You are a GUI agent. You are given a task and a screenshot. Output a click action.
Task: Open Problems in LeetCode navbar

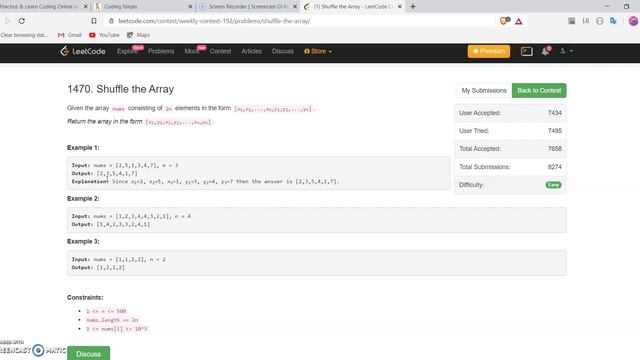click(x=161, y=51)
